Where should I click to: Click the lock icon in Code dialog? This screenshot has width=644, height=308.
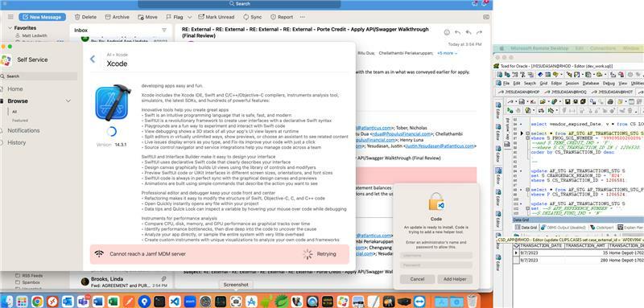(x=436, y=202)
